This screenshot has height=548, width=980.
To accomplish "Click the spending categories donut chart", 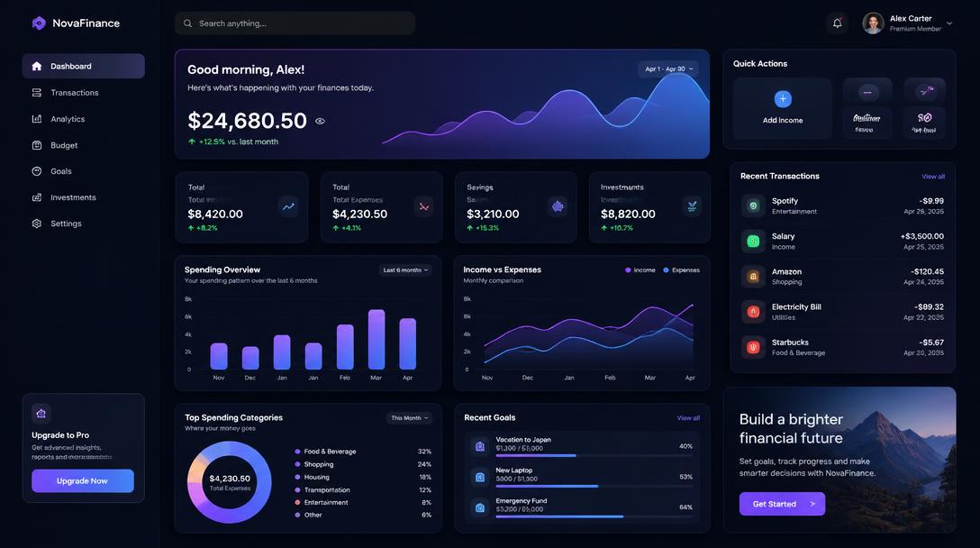I will (230, 482).
